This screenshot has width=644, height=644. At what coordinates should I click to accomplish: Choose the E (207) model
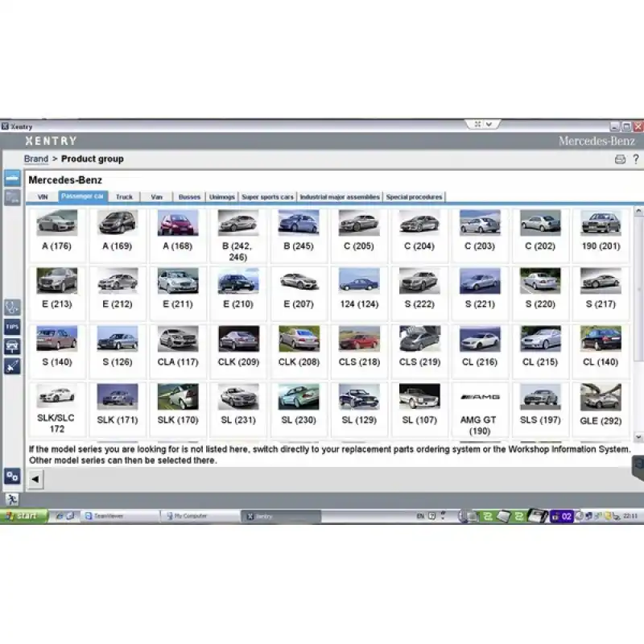[x=299, y=293]
